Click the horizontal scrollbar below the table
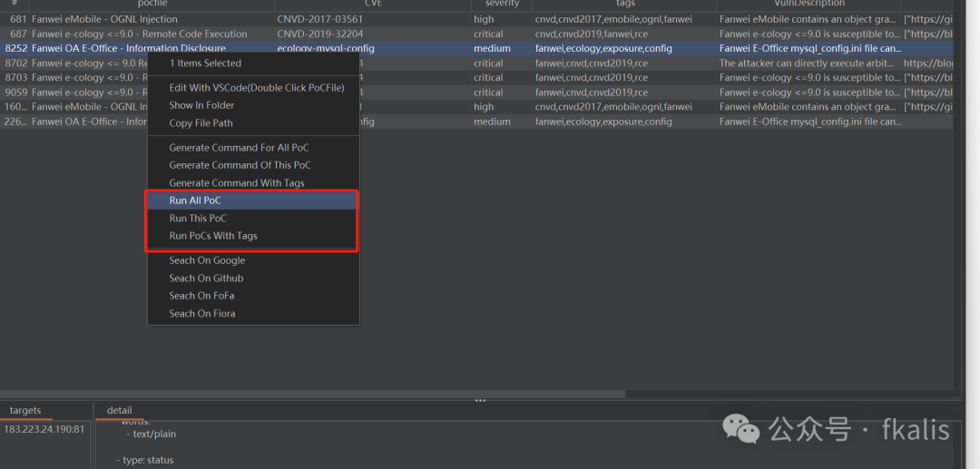 (x=312, y=394)
